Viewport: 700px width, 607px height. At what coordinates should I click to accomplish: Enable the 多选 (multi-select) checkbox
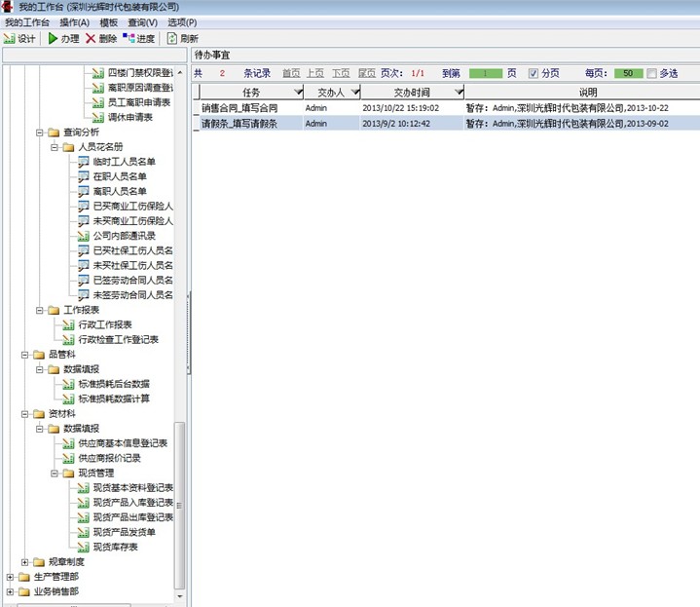point(651,73)
